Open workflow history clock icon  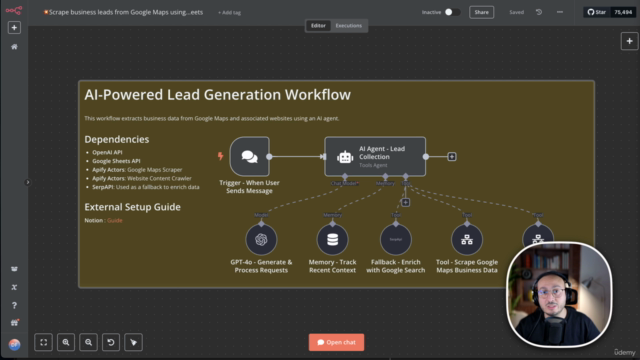(x=539, y=12)
